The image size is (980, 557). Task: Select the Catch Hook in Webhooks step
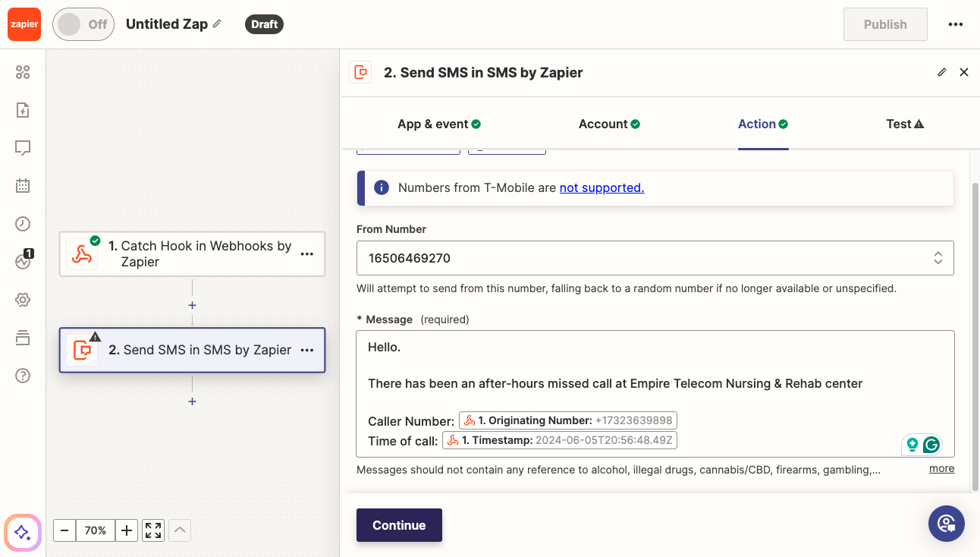click(x=193, y=254)
